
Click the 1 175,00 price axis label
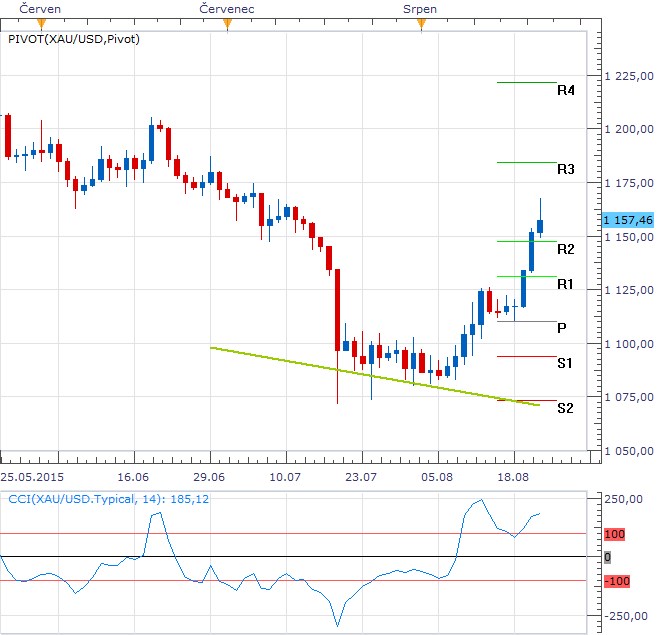click(629, 183)
